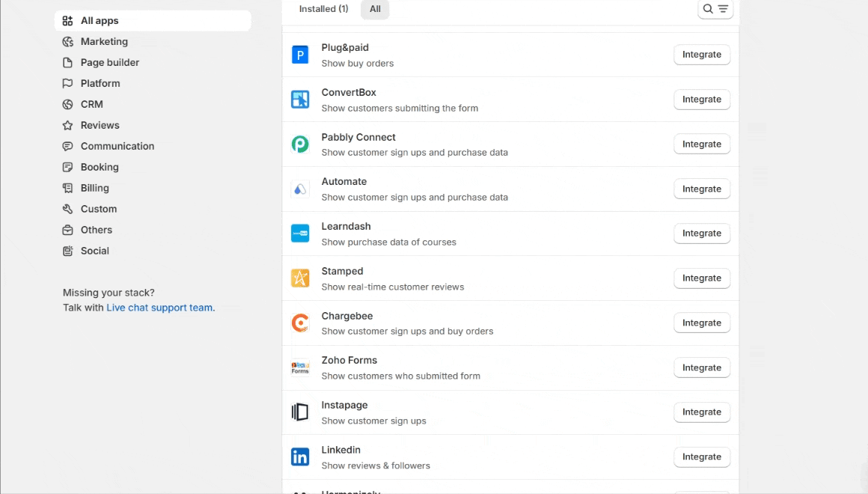The width and height of the screenshot is (868, 494).
Task: Integrate the Pabbly Connect app
Action: click(701, 144)
